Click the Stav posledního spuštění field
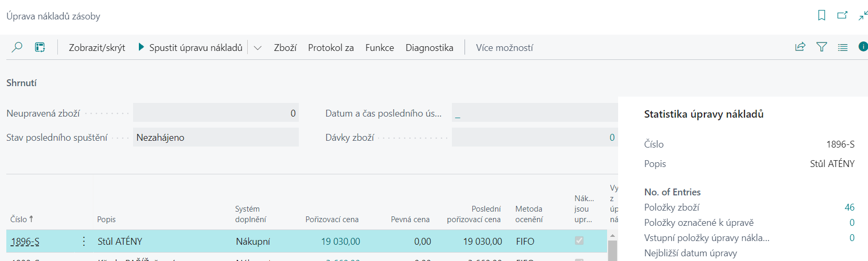 (216, 138)
